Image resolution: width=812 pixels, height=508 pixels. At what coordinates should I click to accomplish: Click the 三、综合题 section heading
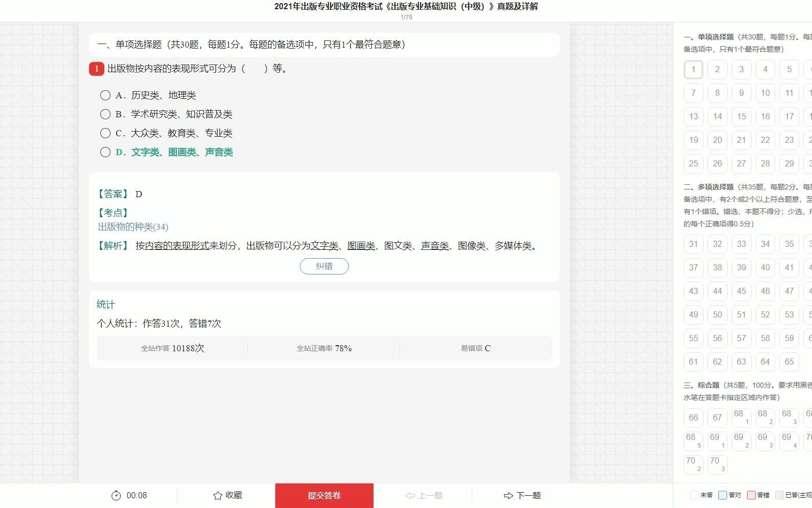(701, 385)
